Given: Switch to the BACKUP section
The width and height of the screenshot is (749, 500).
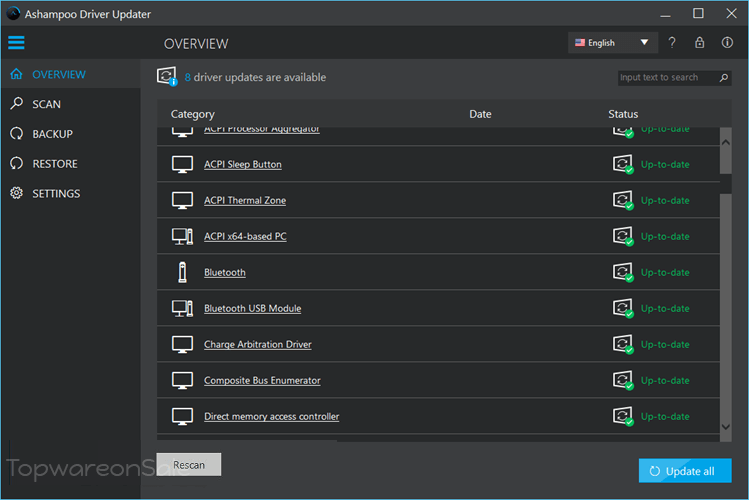Looking at the screenshot, I should tap(53, 134).
